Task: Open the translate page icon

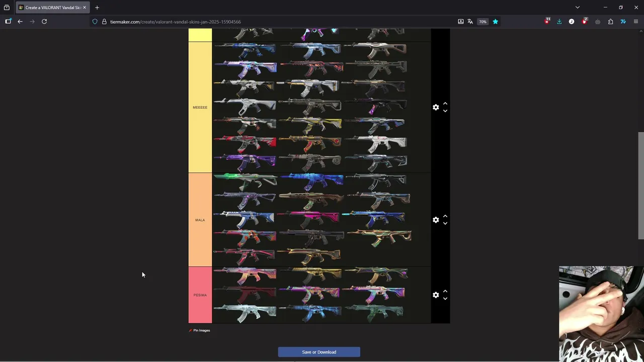Action: [x=470, y=22]
